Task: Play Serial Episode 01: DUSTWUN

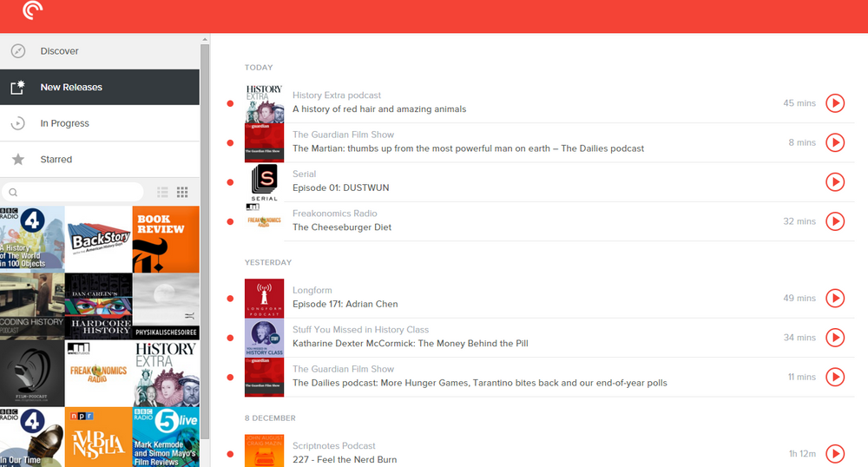Action: tap(834, 181)
